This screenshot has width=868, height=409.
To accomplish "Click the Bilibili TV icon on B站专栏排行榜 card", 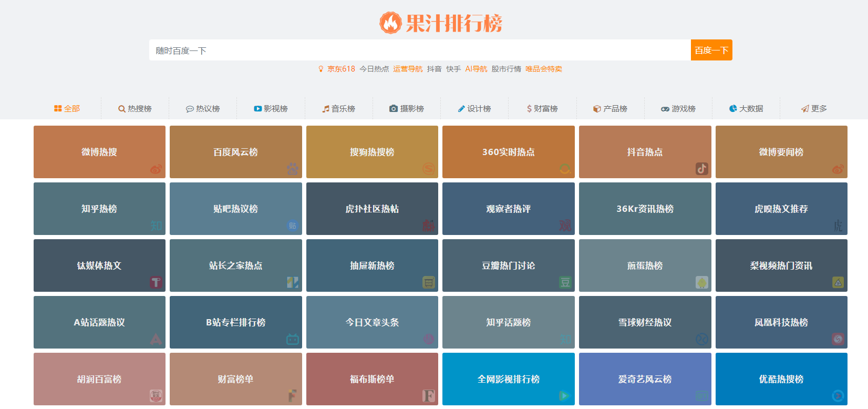I will [x=293, y=339].
